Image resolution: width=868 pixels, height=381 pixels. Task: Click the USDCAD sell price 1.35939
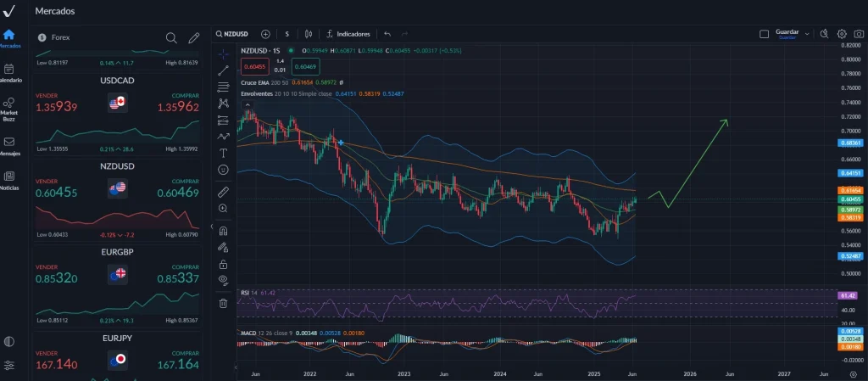[57, 107]
